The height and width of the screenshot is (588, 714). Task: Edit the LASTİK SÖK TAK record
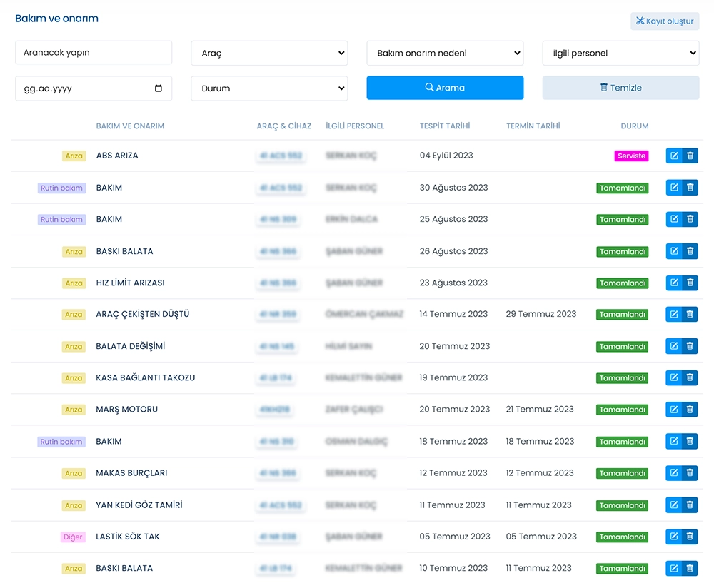(673, 537)
